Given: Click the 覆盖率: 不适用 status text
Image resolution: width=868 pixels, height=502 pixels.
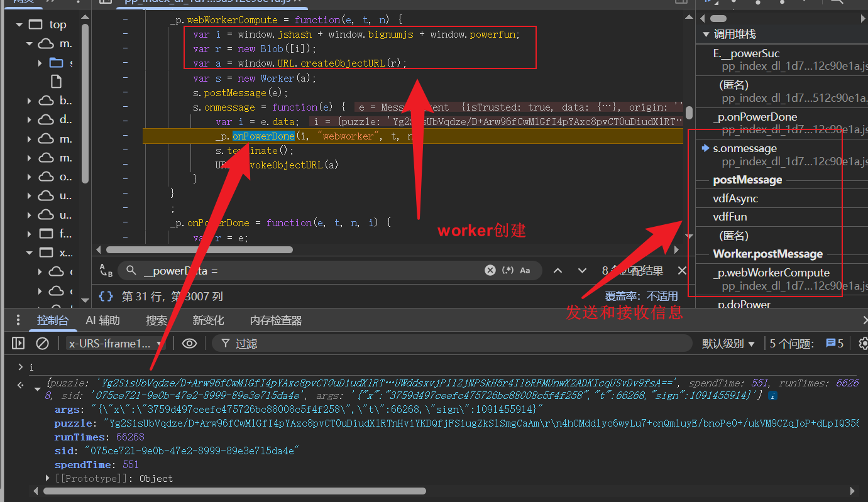Looking at the screenshot, I should coord(641,296).
